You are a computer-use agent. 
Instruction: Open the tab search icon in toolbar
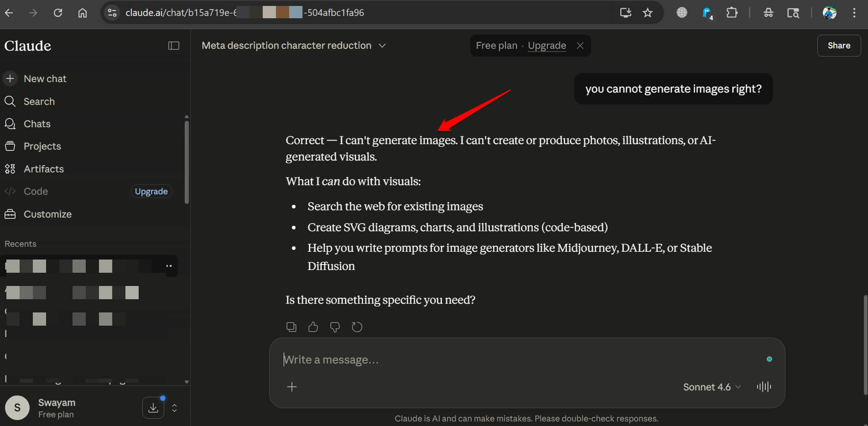[793, 13]
